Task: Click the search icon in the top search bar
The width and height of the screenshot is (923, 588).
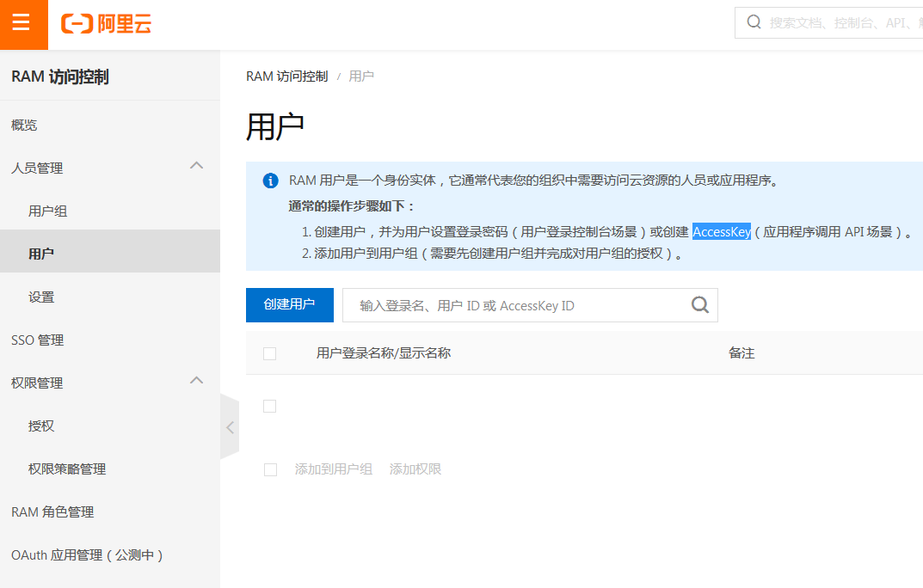Action: click(x=754, y=21)
